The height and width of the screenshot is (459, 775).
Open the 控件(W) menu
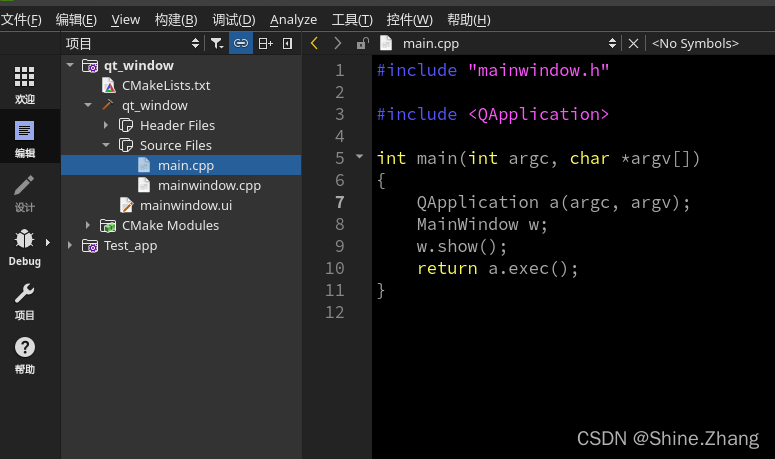point(409,20)
